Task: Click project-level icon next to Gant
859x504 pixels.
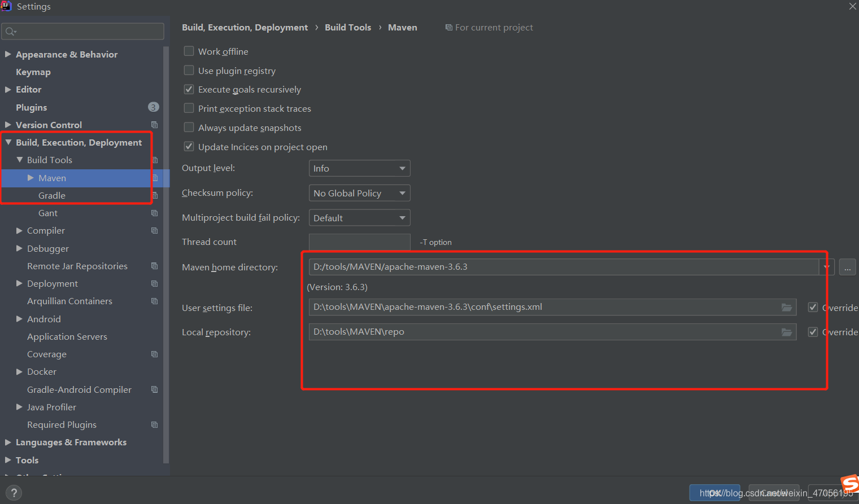Action: [x=154, y=213]
